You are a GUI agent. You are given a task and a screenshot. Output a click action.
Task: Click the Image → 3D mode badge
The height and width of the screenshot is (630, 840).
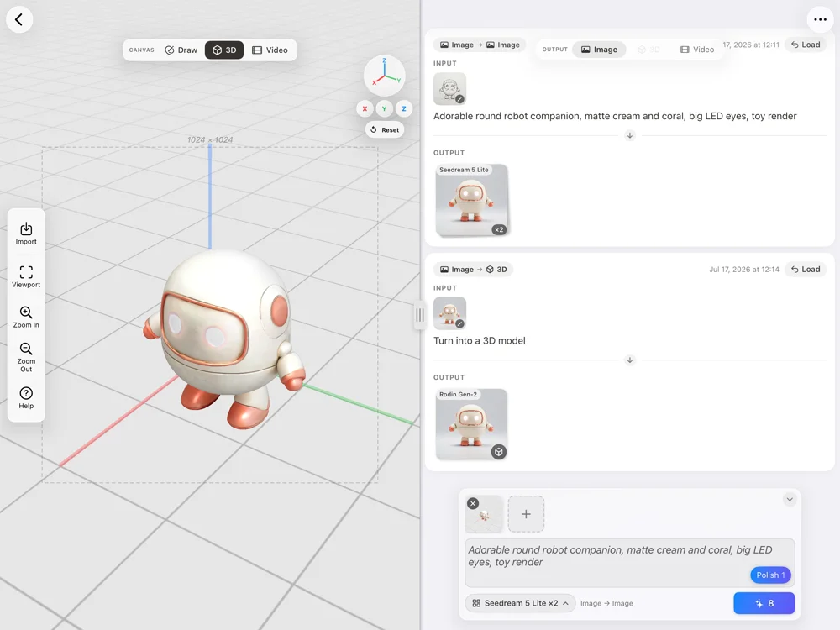click(x=474, y=269)
